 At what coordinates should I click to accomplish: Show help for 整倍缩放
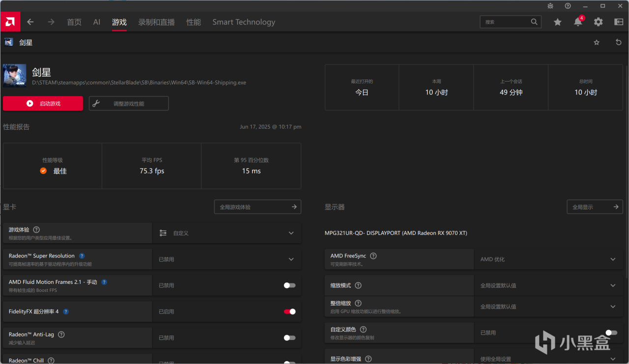coord(358,304)
